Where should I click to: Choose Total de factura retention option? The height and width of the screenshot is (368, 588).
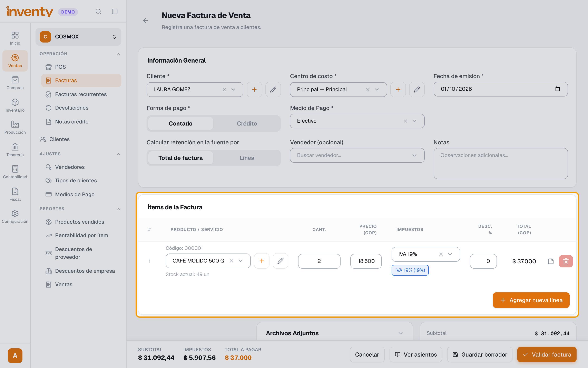pos(180,158)
